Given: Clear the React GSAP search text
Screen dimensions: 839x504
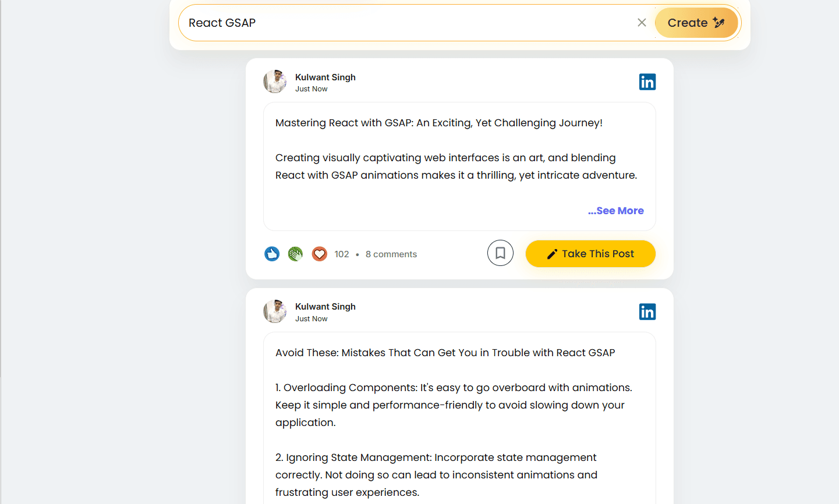Looking at the screenshot, I should 642,23.
